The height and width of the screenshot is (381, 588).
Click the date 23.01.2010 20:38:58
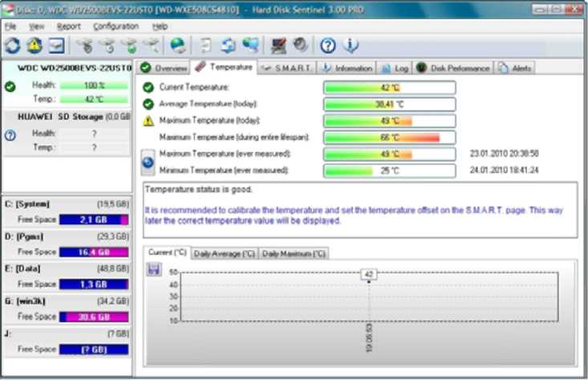pyautogui.click(x=504, y=153)
